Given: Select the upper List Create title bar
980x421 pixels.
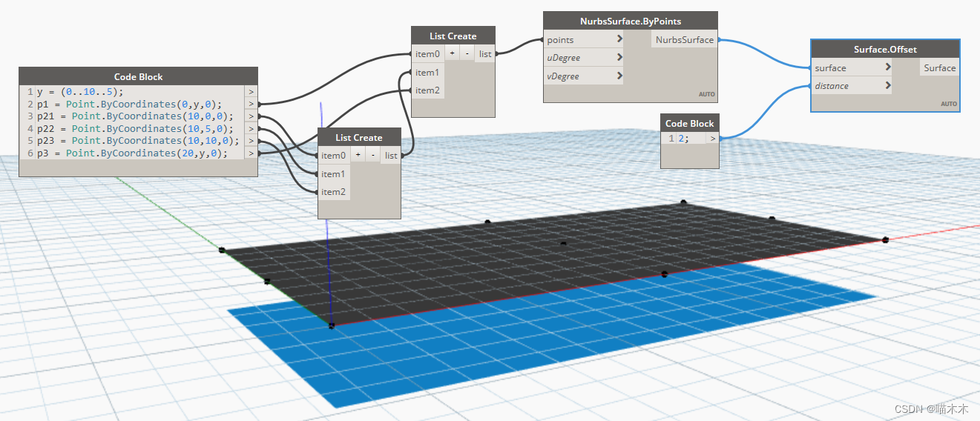Looking at the screenshot, I should click(x=453, y=36).
